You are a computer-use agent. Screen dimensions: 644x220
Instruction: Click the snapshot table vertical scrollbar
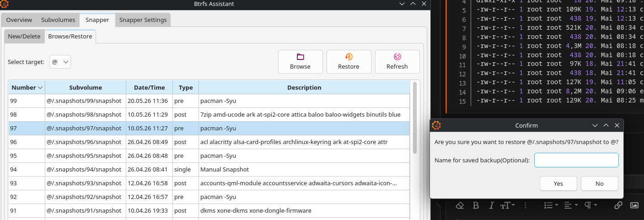[x=415, y=118]
